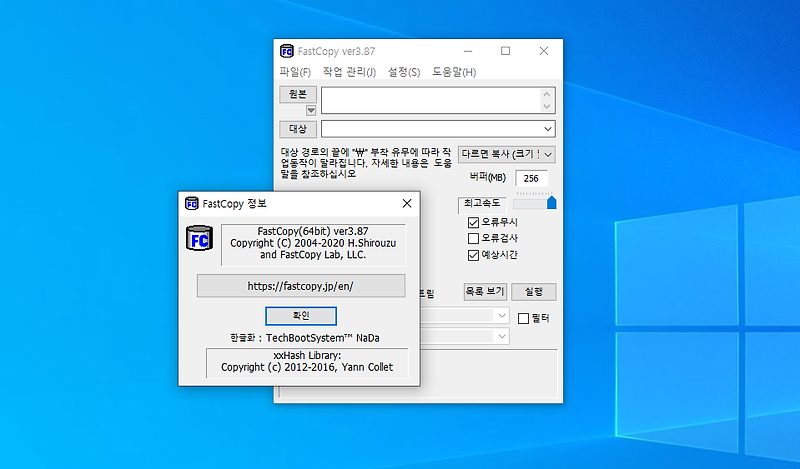The width and height of the screenshot is (800, 469).
Task: Enable the 오류검사 checkbox
Action: 473,238
